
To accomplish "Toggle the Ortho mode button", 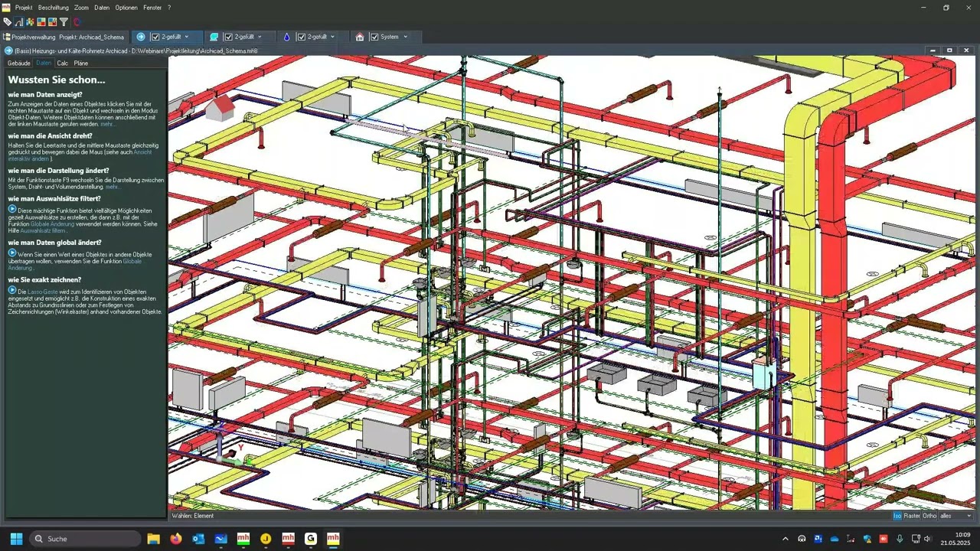I will point(929,516).
